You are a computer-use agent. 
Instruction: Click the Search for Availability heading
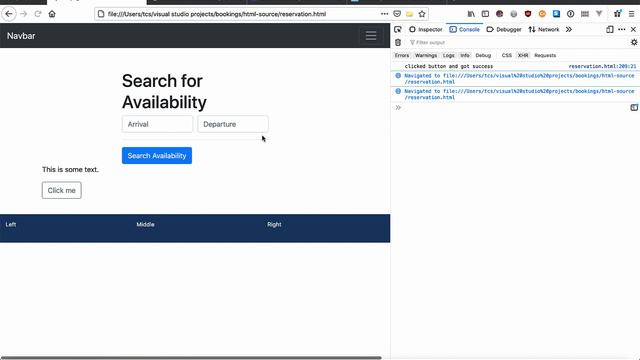tap(164, 91)
